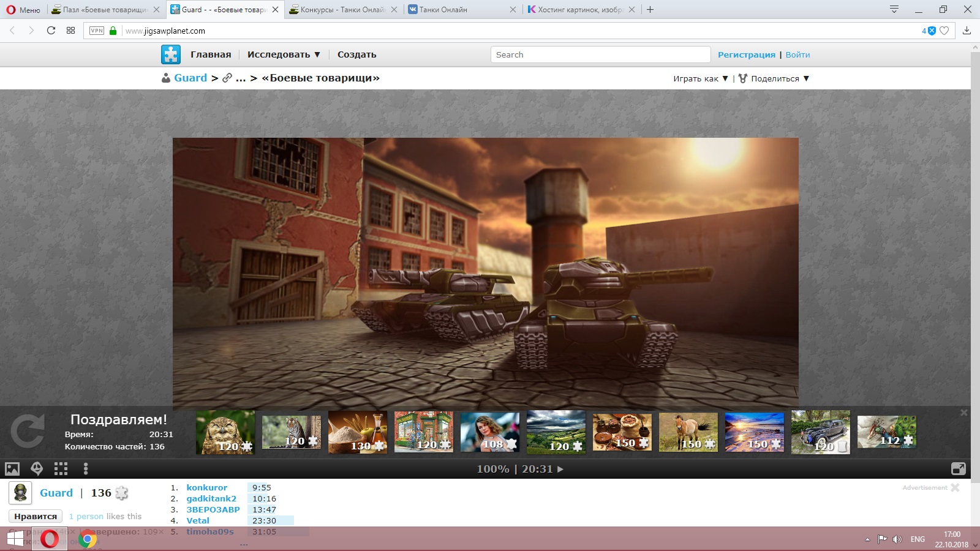Viewport: 980px width, 551px height.
Task: Click the green security lock icon
Action: tap(113, 31)
